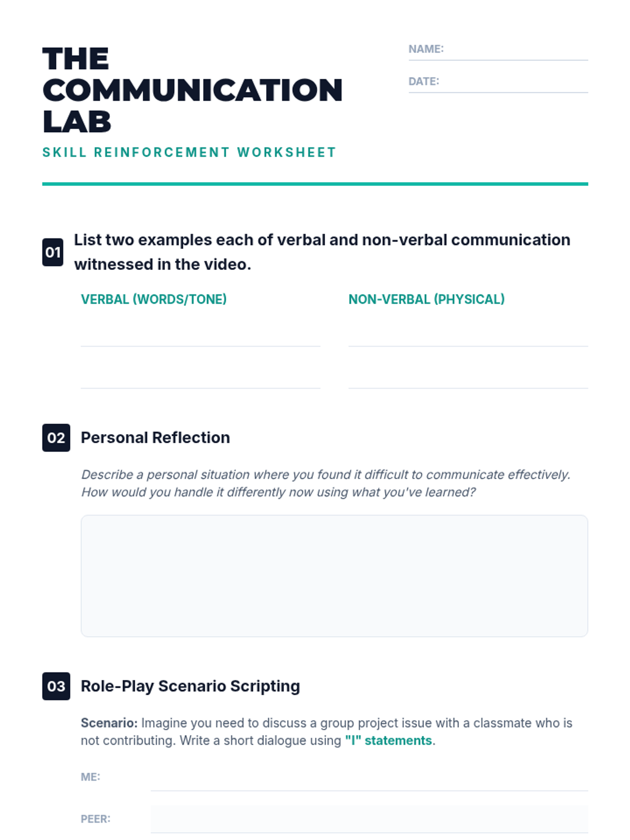Click the 03 question number badge
630x840 pixels.
point(56,686)
